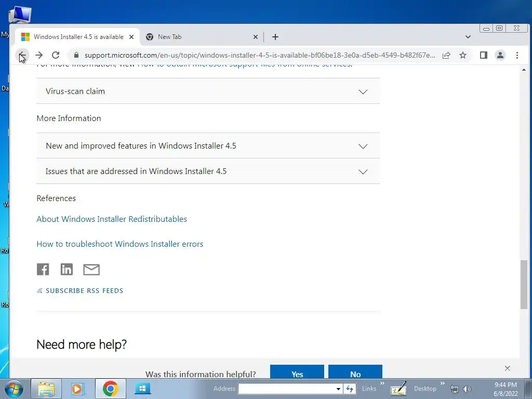
Task: Click the browser back arrow
Action: 22,55
